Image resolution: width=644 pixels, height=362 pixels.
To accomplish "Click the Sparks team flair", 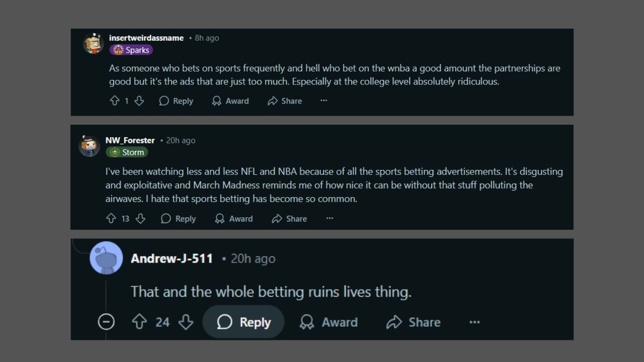I will [x=131, y=50].
